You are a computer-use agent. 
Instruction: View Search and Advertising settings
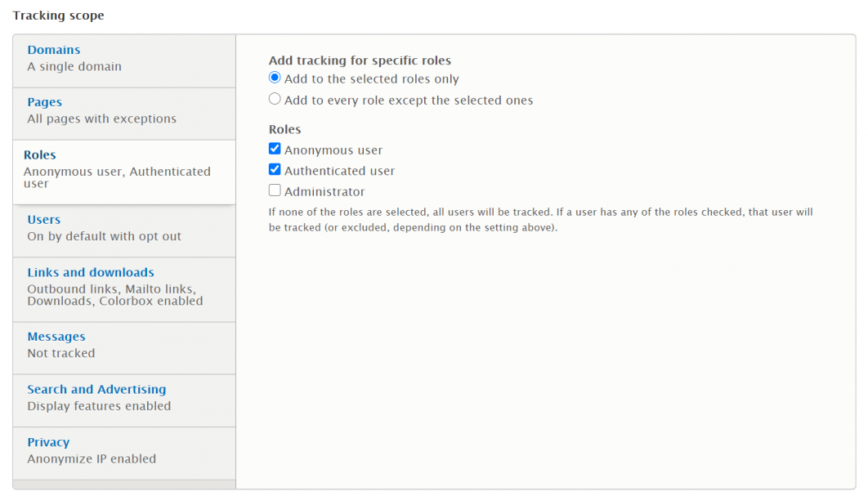click(x=96, y=389)
